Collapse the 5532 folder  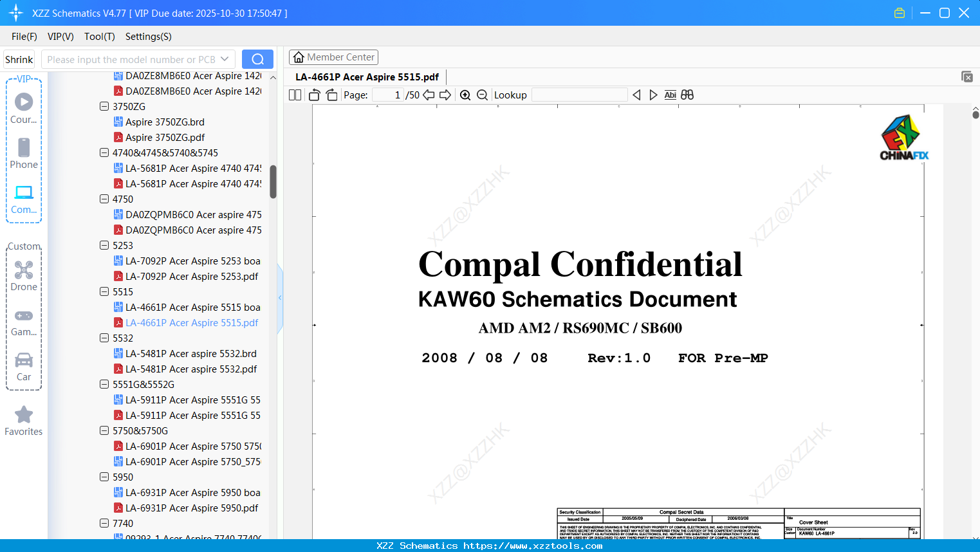(104, 338)
